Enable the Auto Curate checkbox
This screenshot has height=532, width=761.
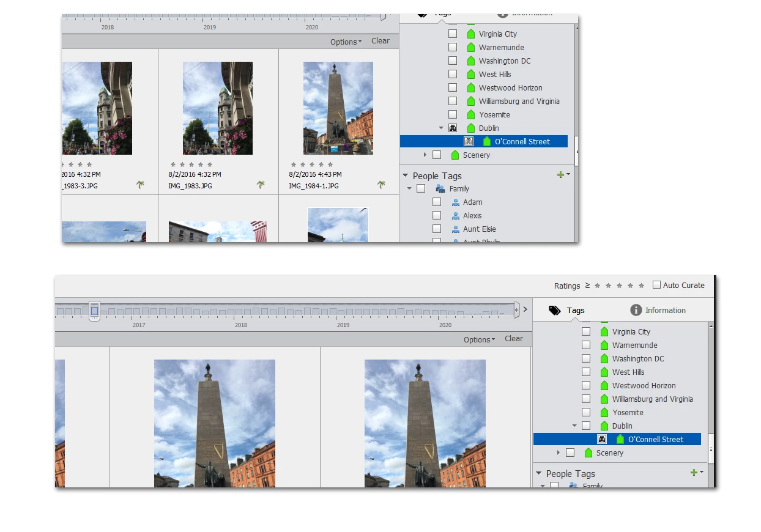[657, 285]
